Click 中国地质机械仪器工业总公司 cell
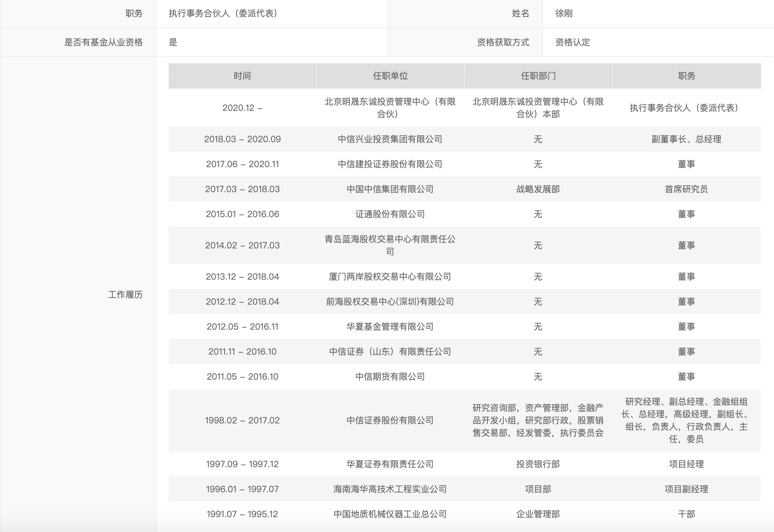774x532 pixels. click(390, 514)
